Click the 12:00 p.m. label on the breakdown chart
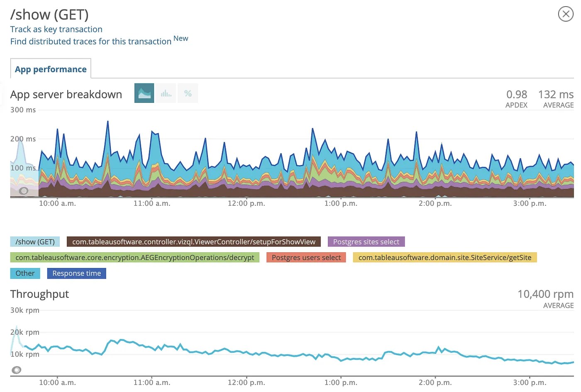The width and height of the screenshot is (581, 392). click(246, 203)
